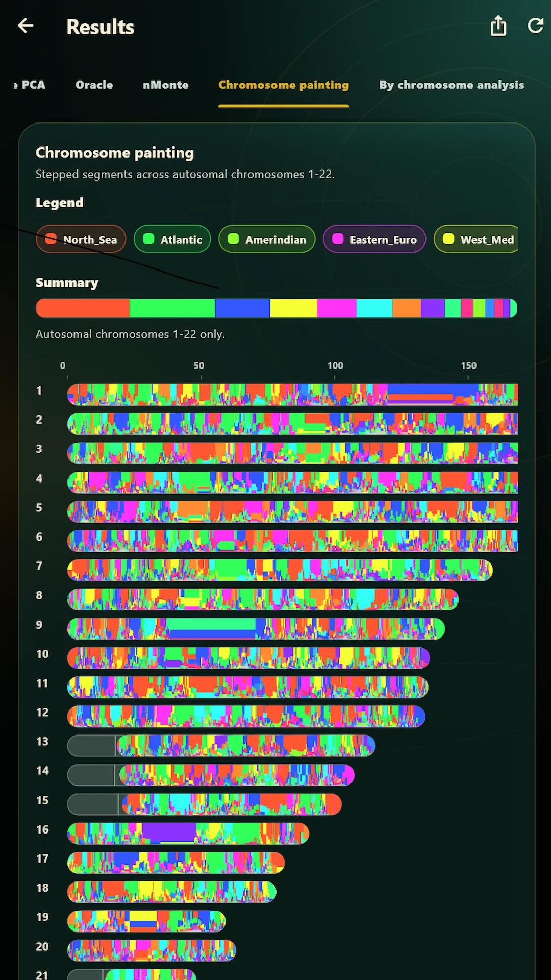551x980 pixels.
Task: Tap 'Stepped segments across autosomal chromosomes' subtitle
Action: pos(185,174)
